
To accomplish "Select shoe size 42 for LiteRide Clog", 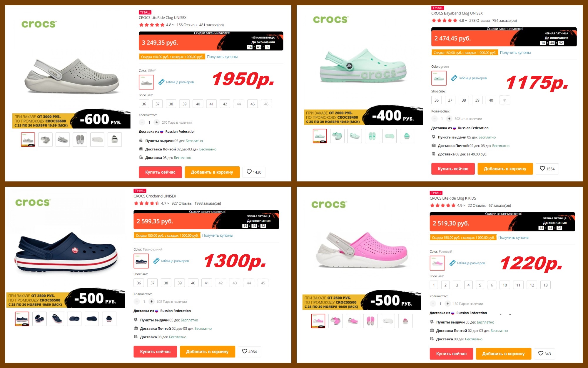I will click(225, 104).
